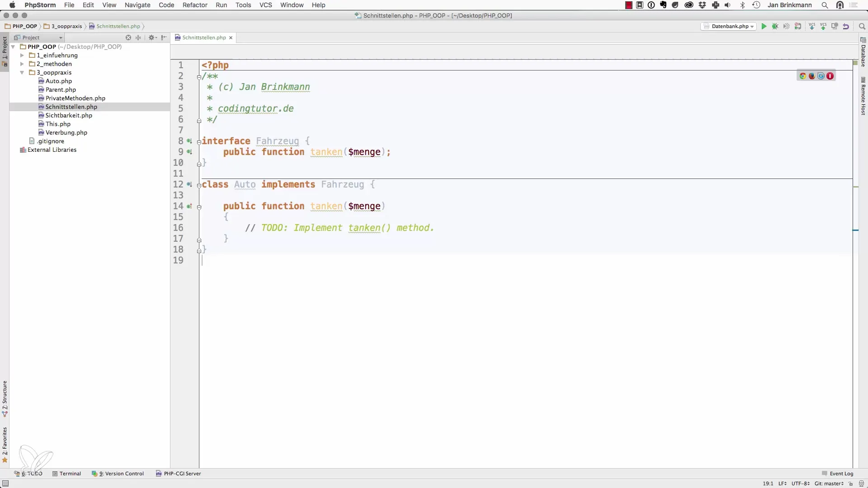Image resolution: width=868 pixels, height=488 pixels.
Task: Open file in Safari browser
Action: coord(821,76)
